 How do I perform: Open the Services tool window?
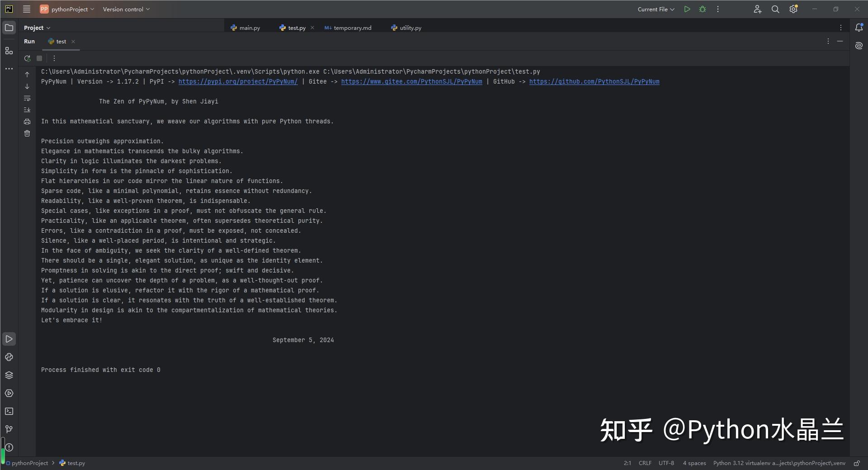coord(9,393)
